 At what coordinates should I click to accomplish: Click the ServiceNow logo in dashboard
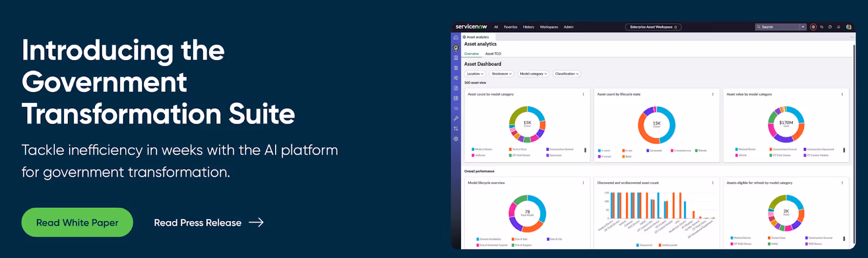471,27
